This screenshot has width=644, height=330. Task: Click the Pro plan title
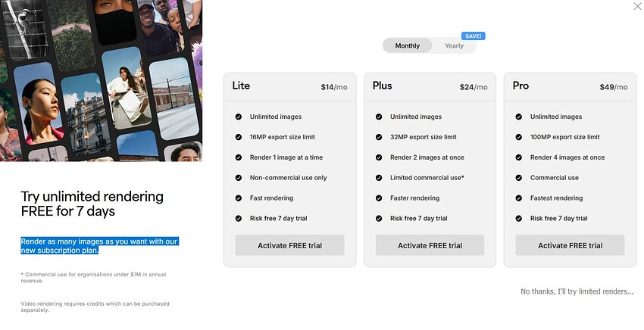point(521,86)
